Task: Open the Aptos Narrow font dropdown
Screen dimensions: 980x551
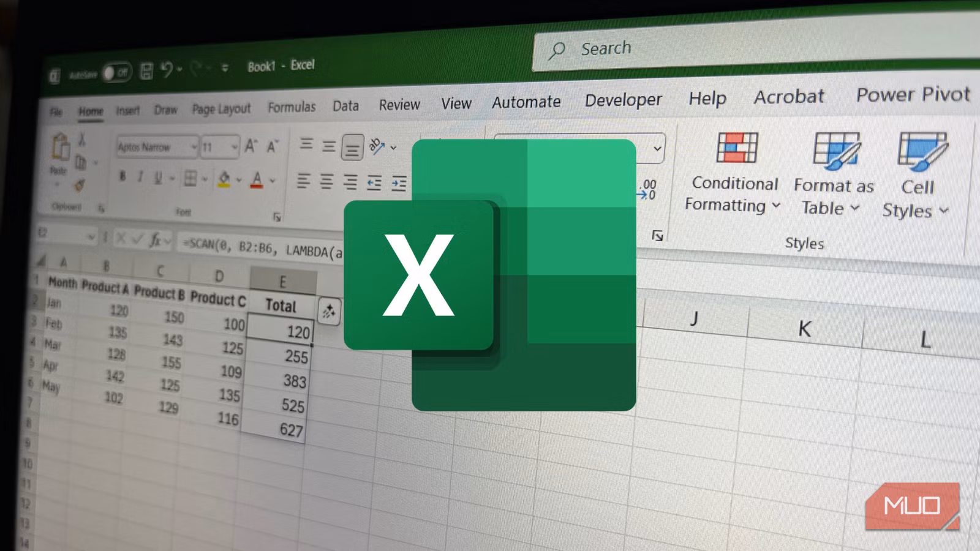Action: point(194,147)
